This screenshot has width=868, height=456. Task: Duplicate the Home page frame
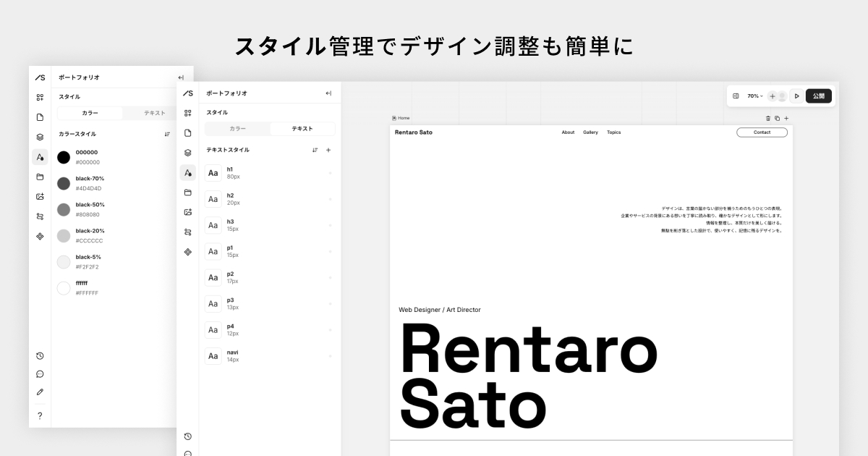point(778,118)
